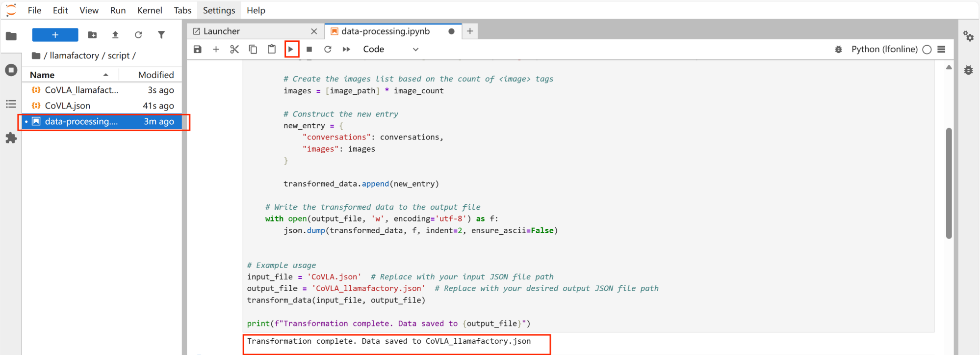Open the Table of Contents sidebar

pyautogui.click(x=11, y=104)
